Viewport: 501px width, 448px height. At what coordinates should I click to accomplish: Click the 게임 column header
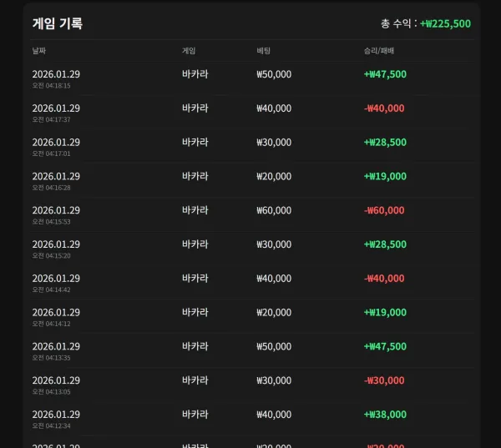[189, 51]
